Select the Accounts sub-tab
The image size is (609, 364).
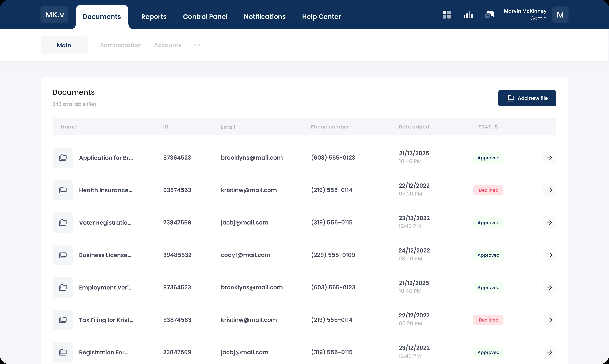click(167, 45)
